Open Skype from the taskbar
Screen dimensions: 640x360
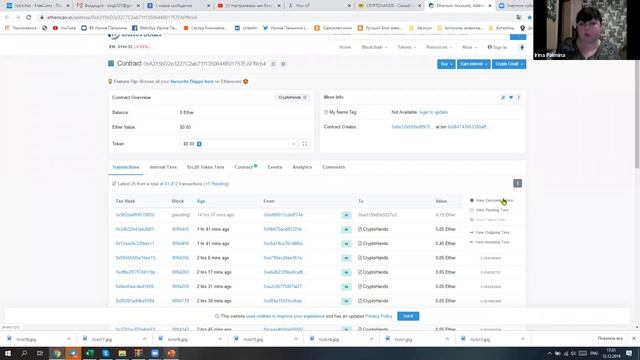click(x=106, y=353)
